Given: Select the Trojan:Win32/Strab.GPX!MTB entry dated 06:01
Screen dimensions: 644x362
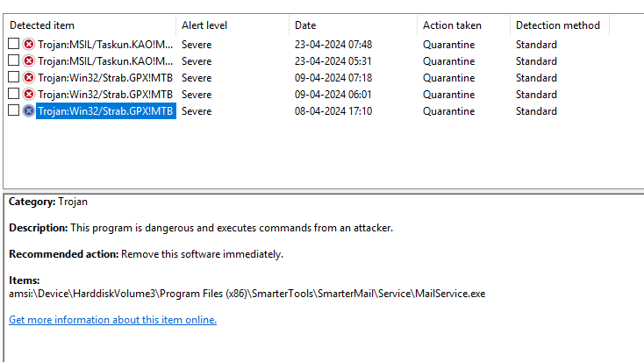Looking at the screenshot, I should pyautogui.click(x=105, y=95).
